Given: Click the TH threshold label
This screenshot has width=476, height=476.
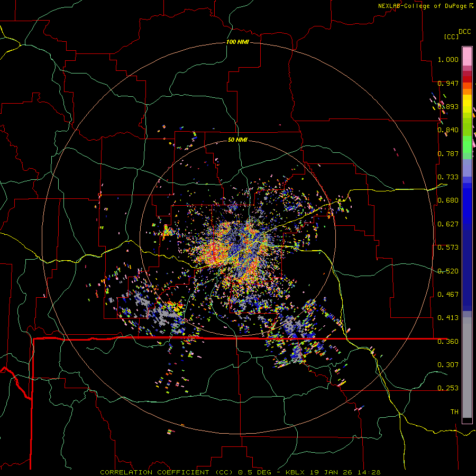Looking at the screenshot, I should coord(454,412).
